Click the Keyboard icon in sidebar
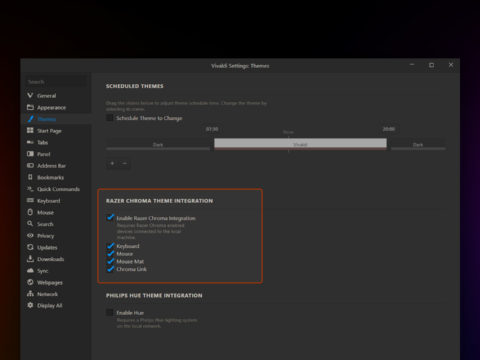 [x=30, y=200]
